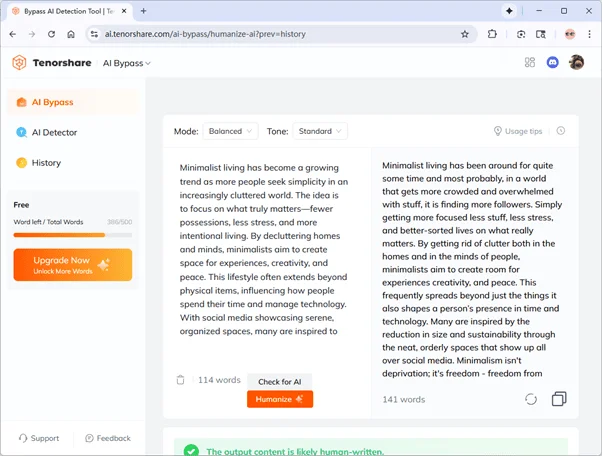602x456 pixels.
Task: Click the likely human-written result banner
Action: click(x=371, y=448)
